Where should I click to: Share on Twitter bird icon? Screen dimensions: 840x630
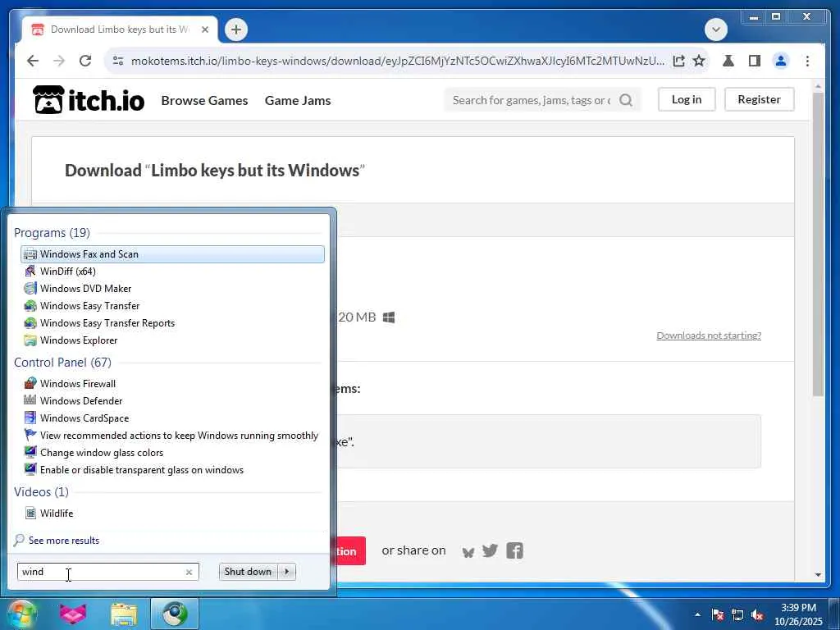[490, 550]
